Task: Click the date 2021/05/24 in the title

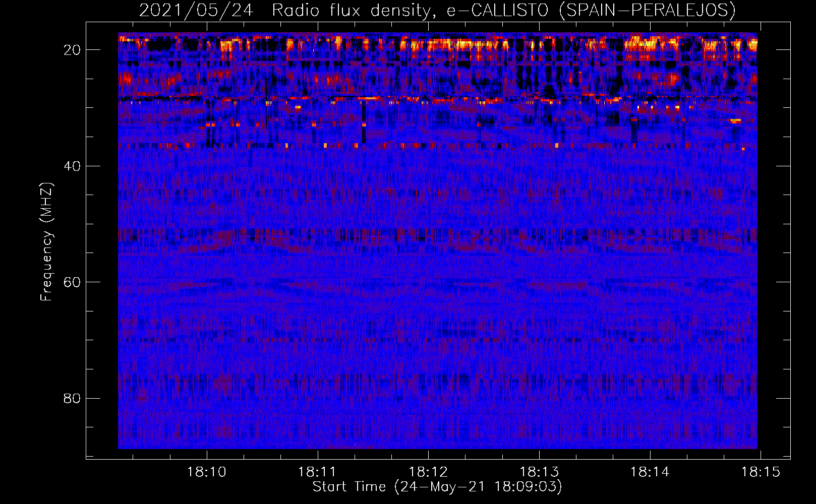Action: (x=196, y=10)
